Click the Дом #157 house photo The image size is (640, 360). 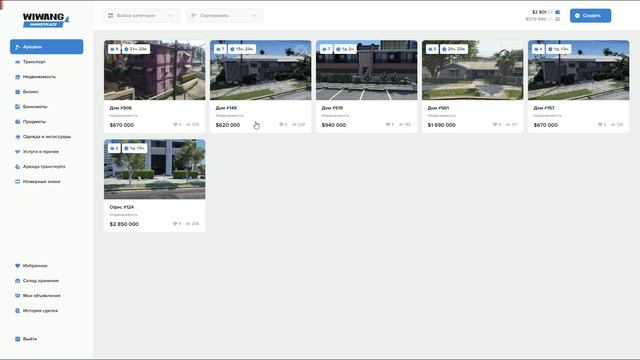click(578, 70)
